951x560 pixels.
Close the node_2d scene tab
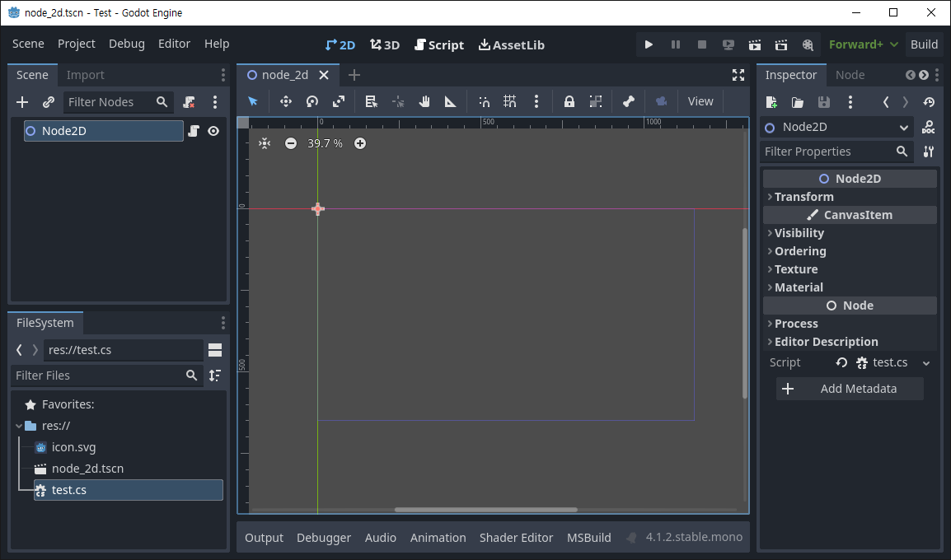pos(324,75)
